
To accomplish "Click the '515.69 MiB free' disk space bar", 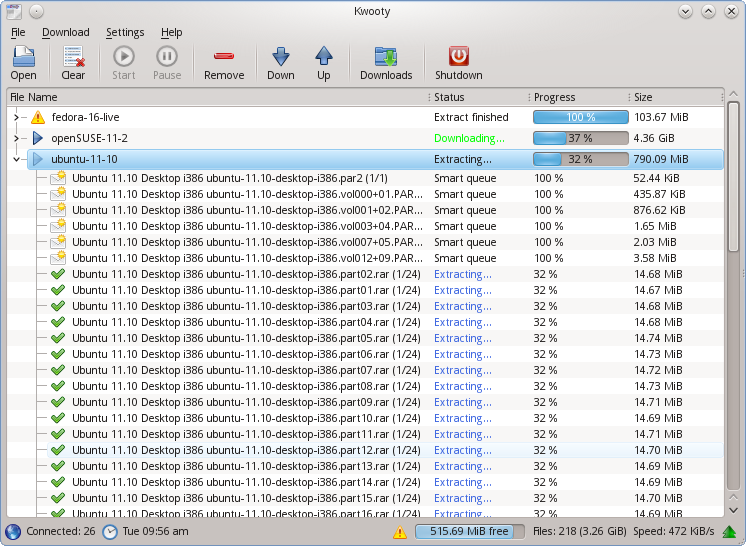I will pos(469,532).
